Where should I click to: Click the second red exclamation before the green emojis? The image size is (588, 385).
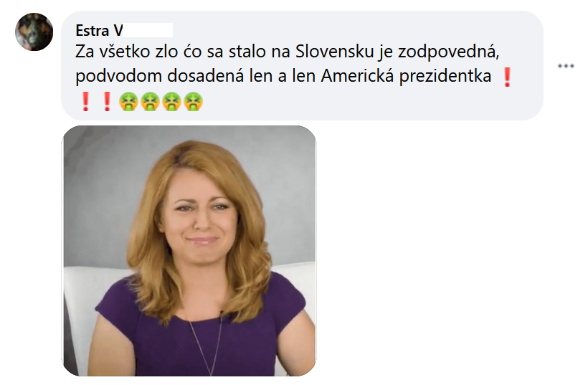pyautogui.click(x=107, y=102)
